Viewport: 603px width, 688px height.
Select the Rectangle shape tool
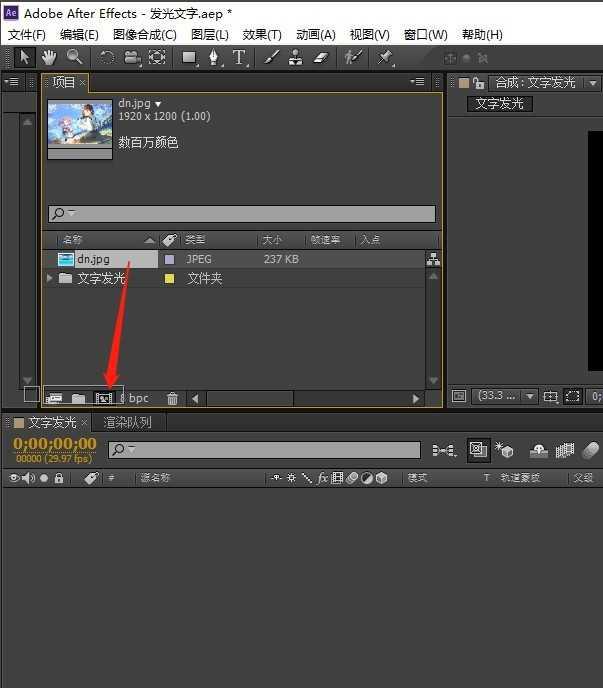(x=188, y=58)
